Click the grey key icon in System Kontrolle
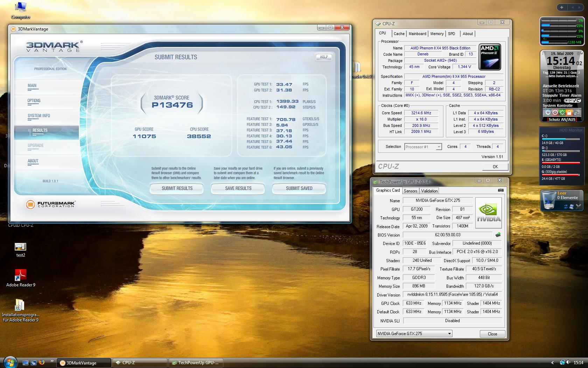 576,113
